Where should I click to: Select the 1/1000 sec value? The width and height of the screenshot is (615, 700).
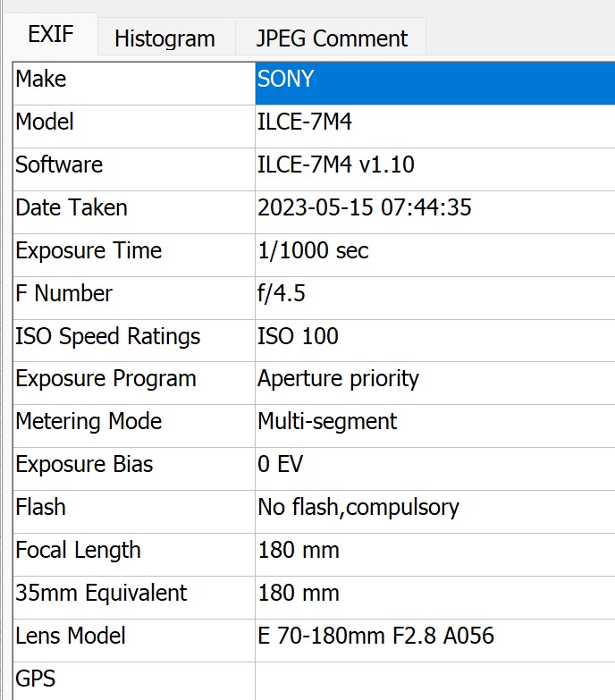[313, 250]
